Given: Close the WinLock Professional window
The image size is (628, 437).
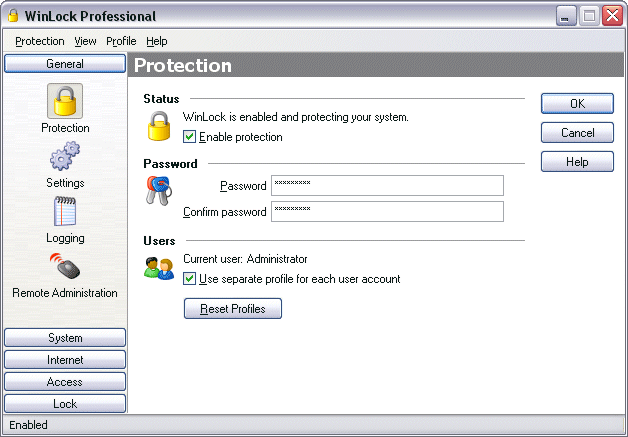Looking at the screenshot, I should (x=612, y=16).
